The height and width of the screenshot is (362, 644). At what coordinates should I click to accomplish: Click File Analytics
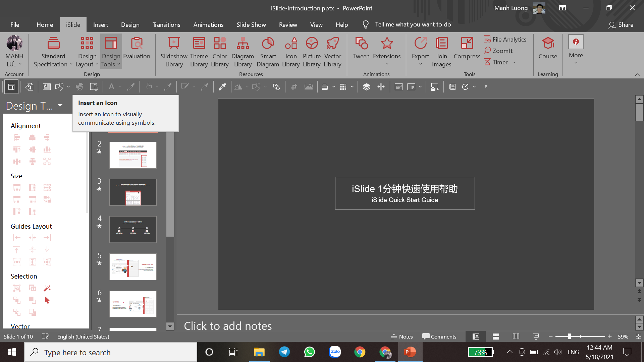point(505,39)
